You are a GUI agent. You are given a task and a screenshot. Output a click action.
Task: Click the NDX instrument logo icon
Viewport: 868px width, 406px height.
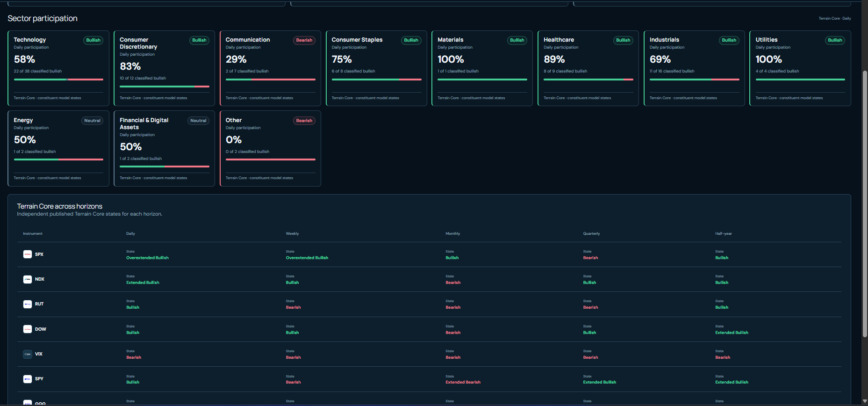28,279
